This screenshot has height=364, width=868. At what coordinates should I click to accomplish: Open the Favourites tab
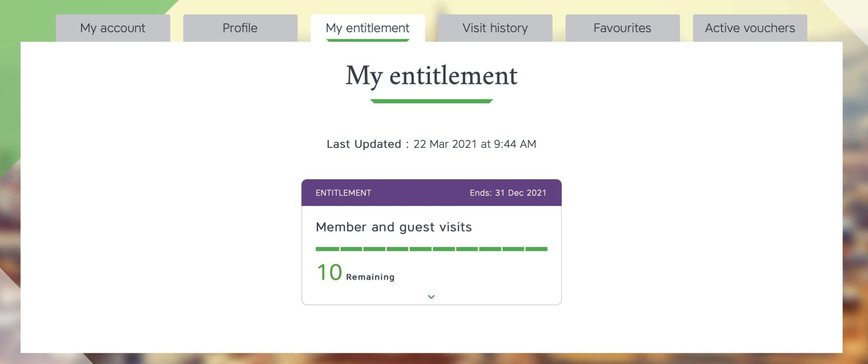coord(623,28)
